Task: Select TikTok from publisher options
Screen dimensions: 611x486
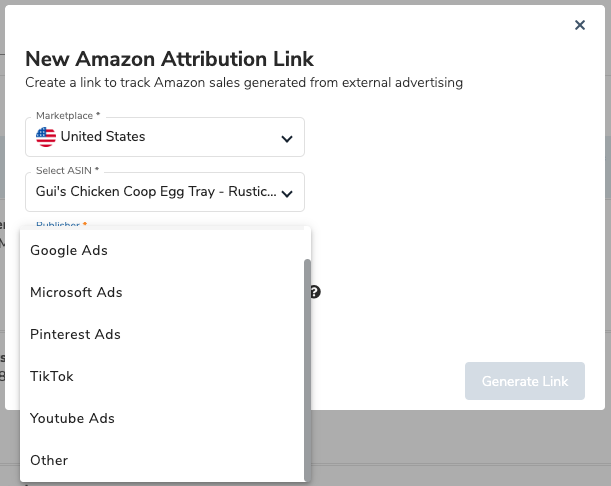Action: tap(52, 376)
